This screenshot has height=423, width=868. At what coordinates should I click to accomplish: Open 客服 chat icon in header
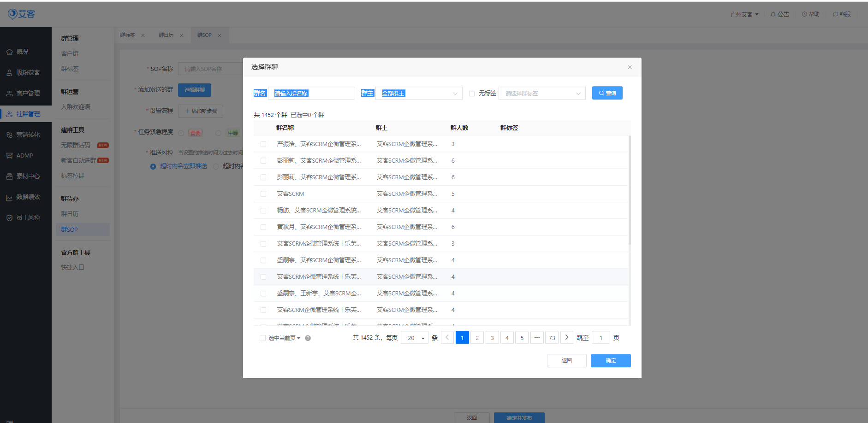[835, 14]
